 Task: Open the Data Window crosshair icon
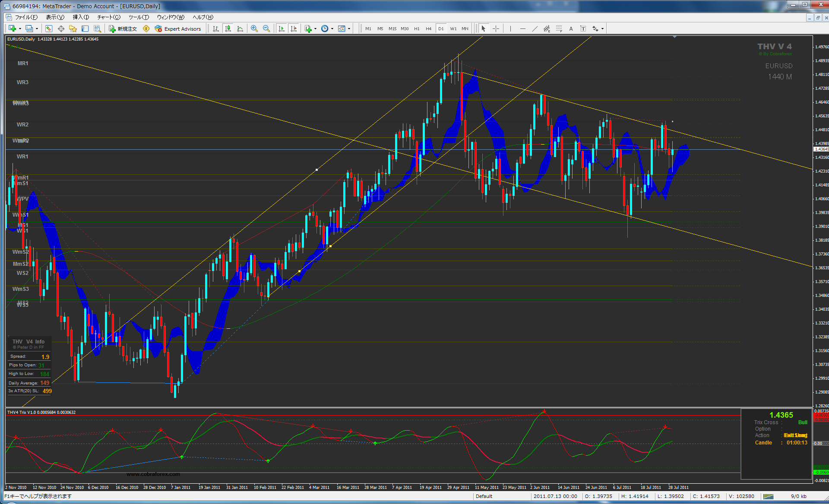pos(61,28)
